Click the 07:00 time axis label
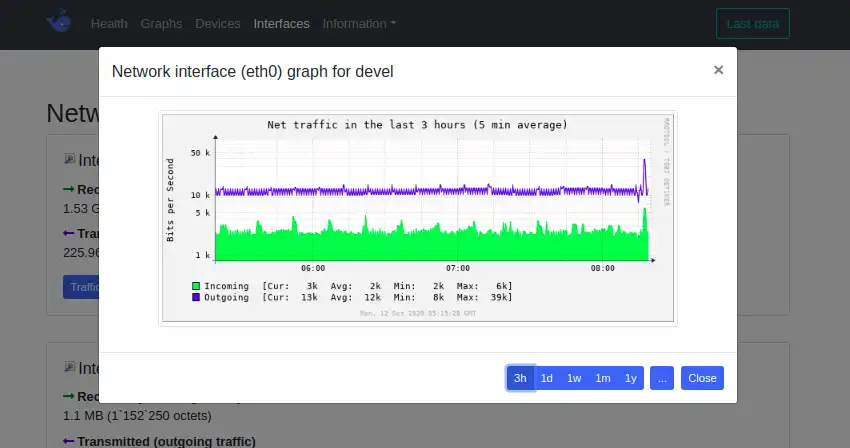This screenshot has height=448, width=850. [x=458, y=268]
